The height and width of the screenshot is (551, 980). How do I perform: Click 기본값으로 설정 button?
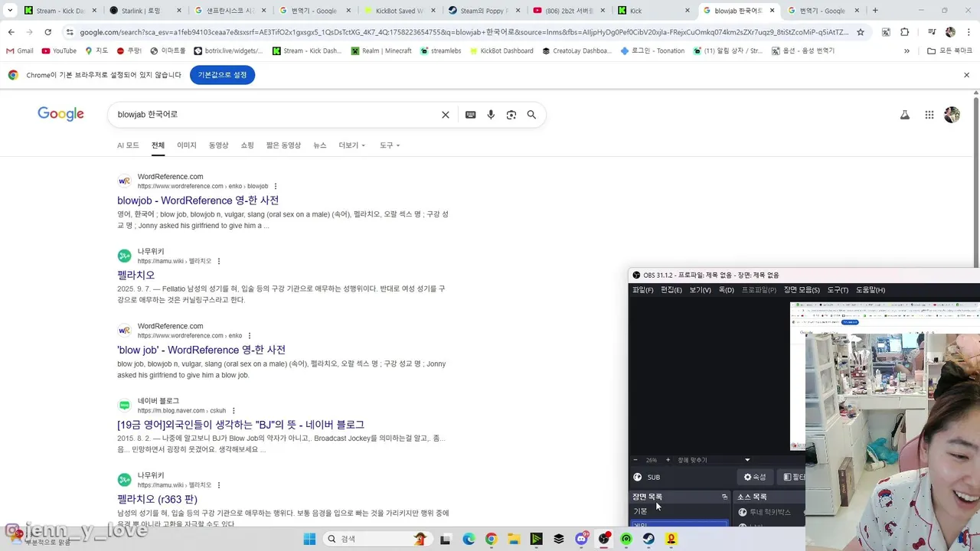pyautogui.click(x=222, y=75)
